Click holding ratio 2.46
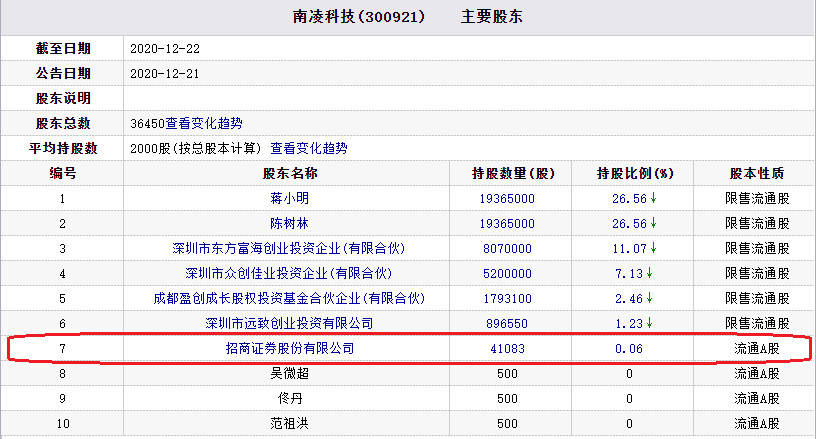This screenshot has height=439, width=816. [x=629, y=299]
